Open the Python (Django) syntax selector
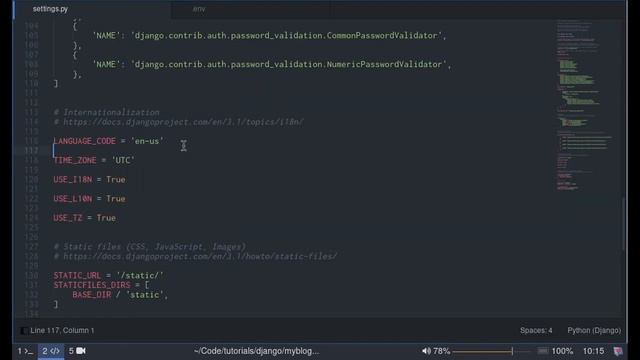The image size is (640, 360). [x=594, y=331]
